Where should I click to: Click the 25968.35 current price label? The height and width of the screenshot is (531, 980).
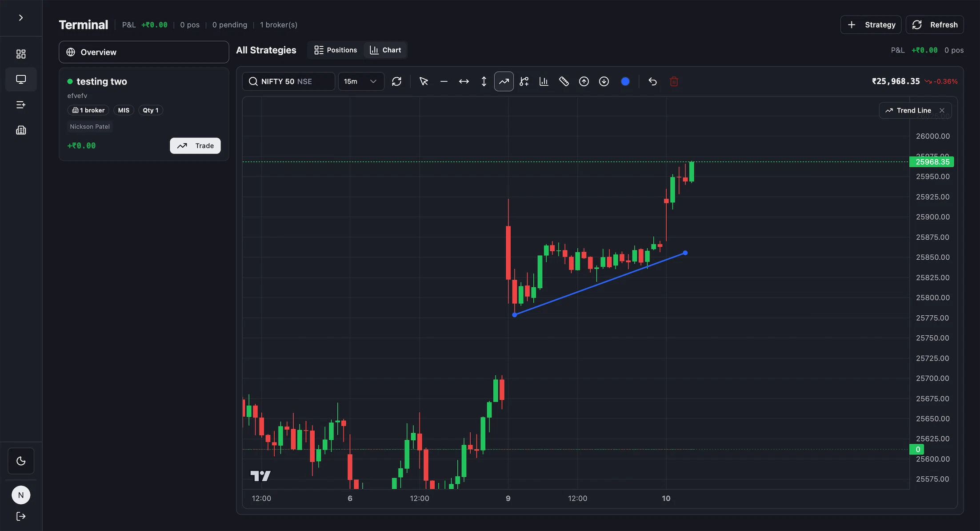point(932,162)
